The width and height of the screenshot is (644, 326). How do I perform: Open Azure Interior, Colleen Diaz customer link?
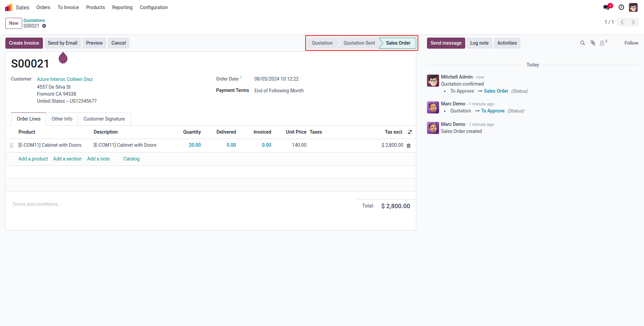click(x=65, y=79)
